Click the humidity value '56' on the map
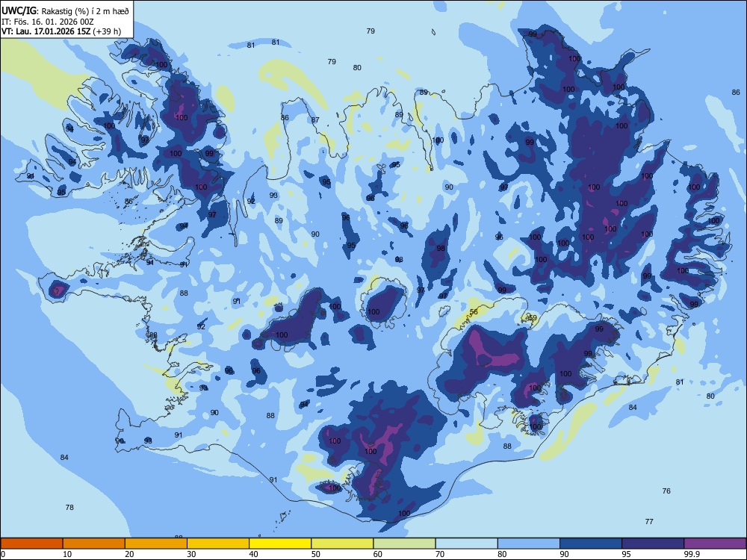The image size is (747, 560). point(474,312)
